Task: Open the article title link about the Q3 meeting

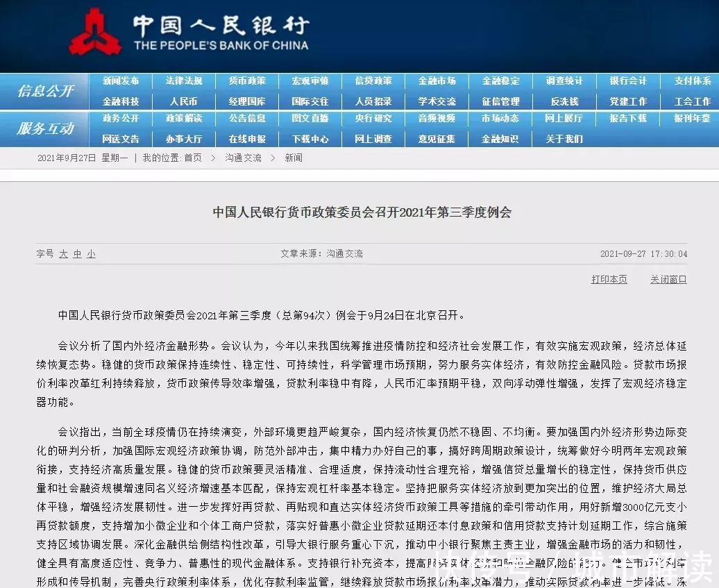Action: point(359,212)
